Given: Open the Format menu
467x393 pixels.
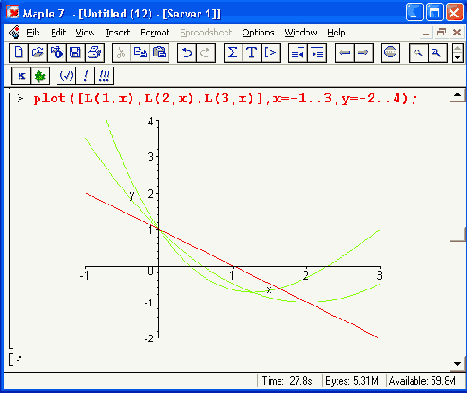Looking at the screenshot, I should tap(155, 32).
